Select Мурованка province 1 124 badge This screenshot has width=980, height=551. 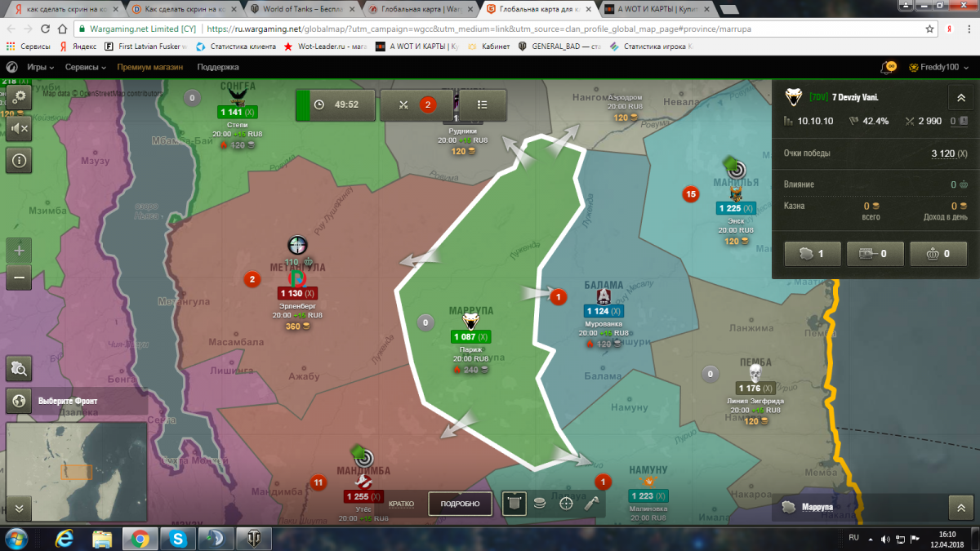click(604, 311)
